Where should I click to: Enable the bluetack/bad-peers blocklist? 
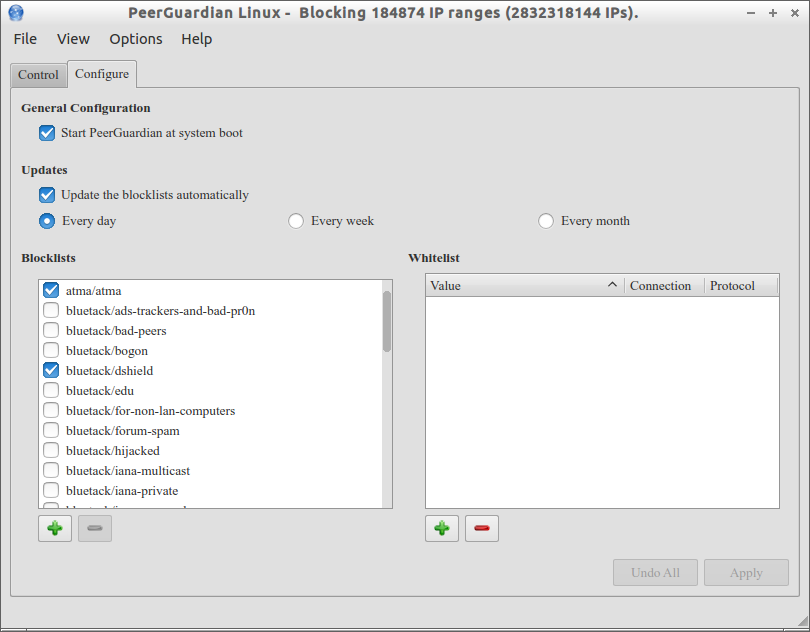coord(51,330)
